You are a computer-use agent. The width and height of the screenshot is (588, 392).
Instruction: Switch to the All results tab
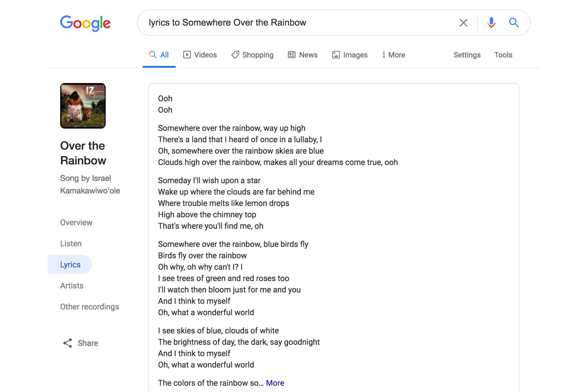coord(159,54)
